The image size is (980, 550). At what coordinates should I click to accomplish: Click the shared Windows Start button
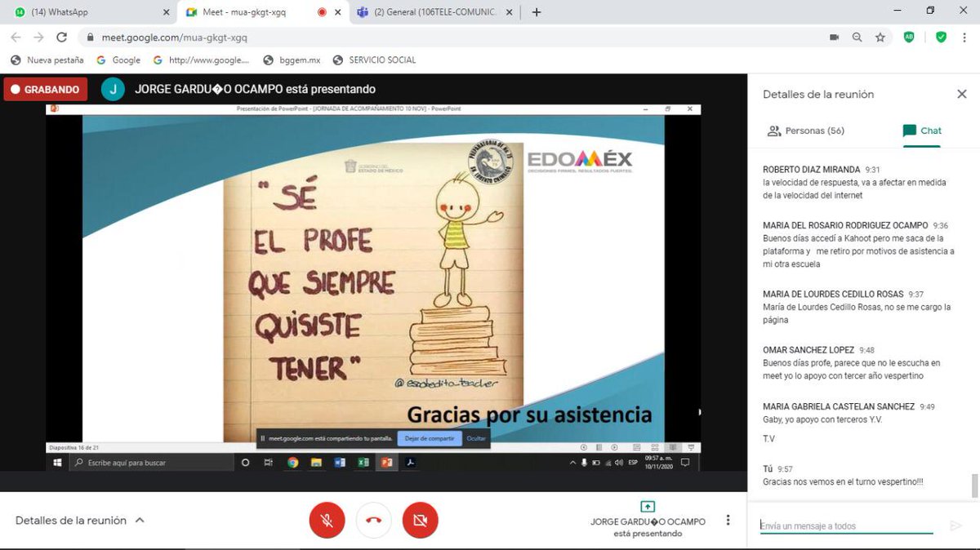pyautogui.click(x=57, y=462)
